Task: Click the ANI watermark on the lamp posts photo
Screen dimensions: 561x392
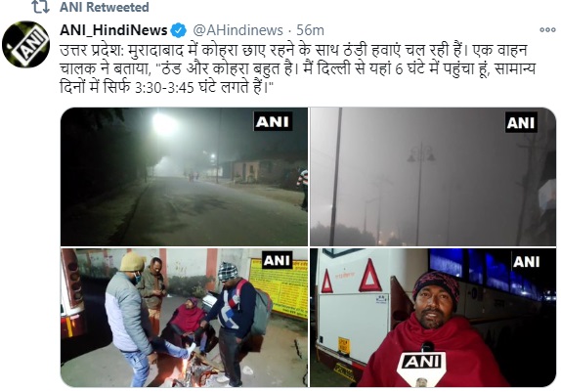Action: point(521,122)
